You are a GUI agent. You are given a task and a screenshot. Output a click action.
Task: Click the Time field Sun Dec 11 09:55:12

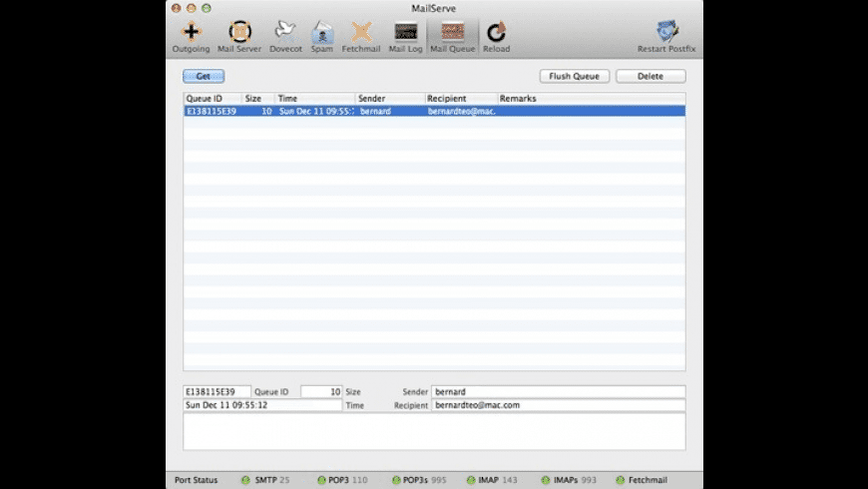tap(262, 405)
